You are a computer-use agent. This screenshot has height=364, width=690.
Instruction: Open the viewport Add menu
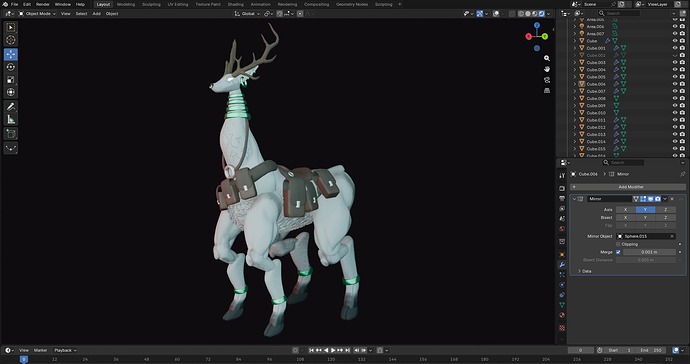pos(96,14)
